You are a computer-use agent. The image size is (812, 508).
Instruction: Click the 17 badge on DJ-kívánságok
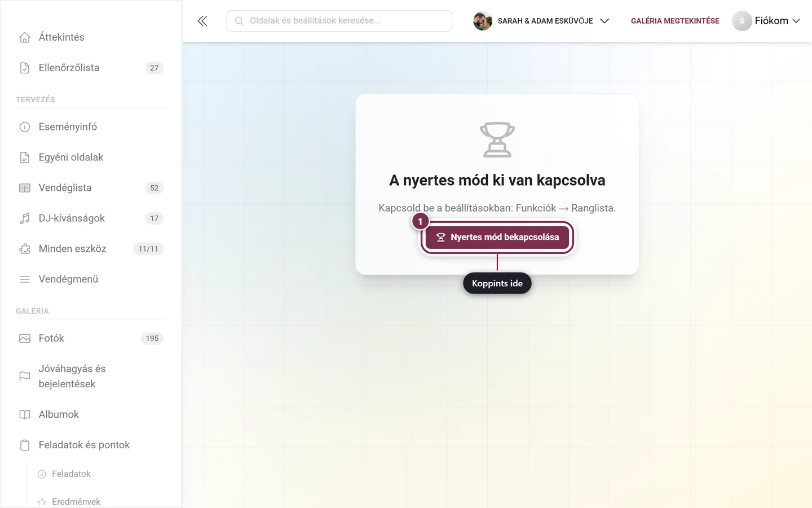coord(155,218)
